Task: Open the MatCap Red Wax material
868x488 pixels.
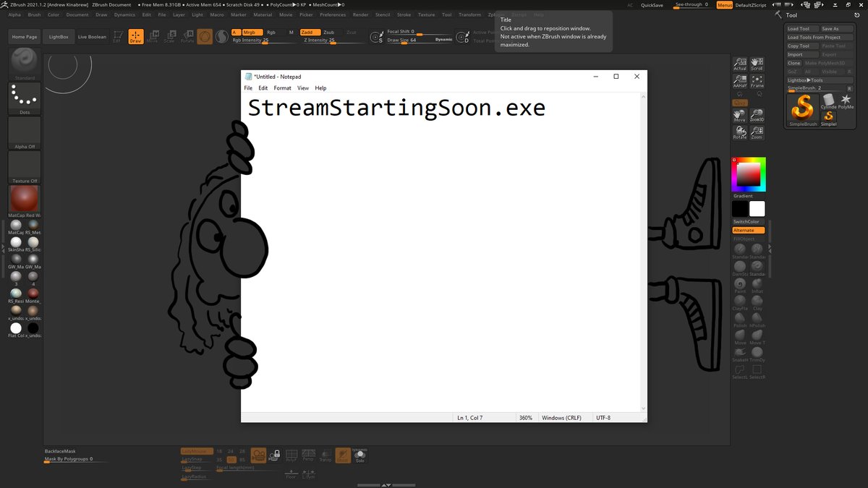Action: pyautogui.click(x=25, y=201)
